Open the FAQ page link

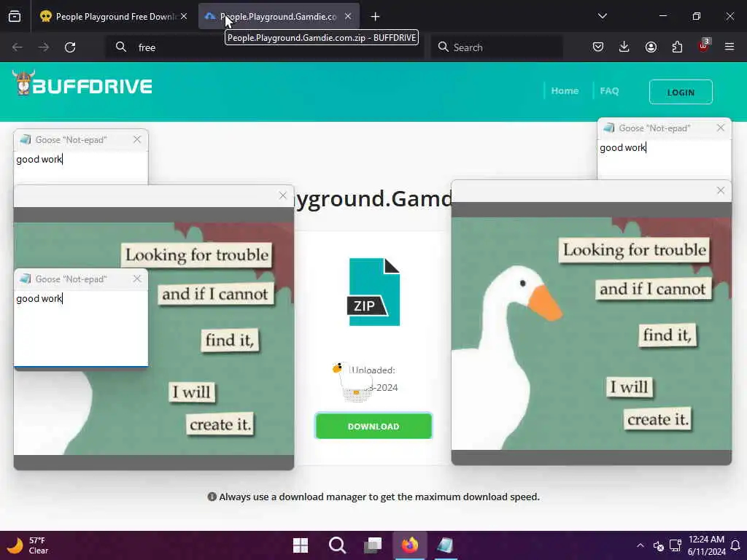click(x=609, y=91)
